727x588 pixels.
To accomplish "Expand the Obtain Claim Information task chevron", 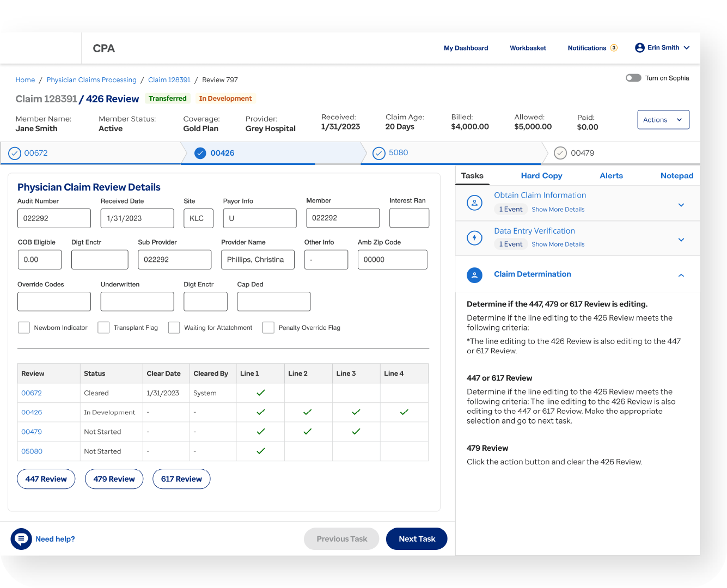I will tap(681, 205).
